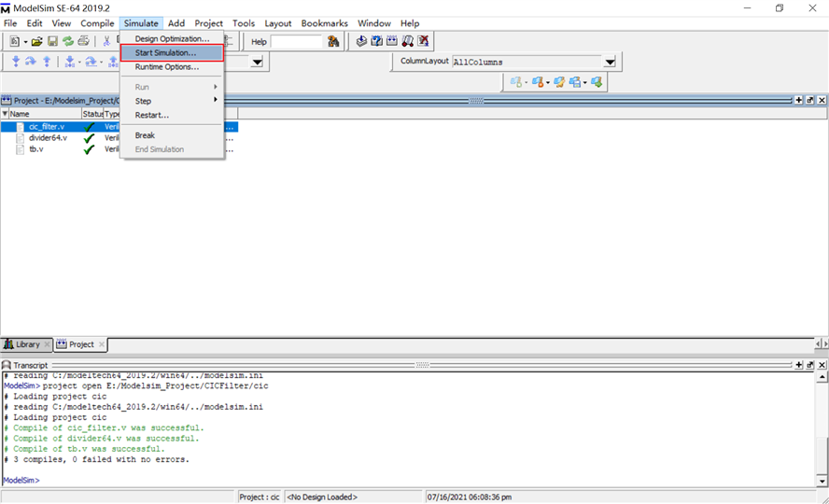Open dropdown beside bookmark save icon
The width and height of the screenshot is (829, 504).
coord(584,82)
